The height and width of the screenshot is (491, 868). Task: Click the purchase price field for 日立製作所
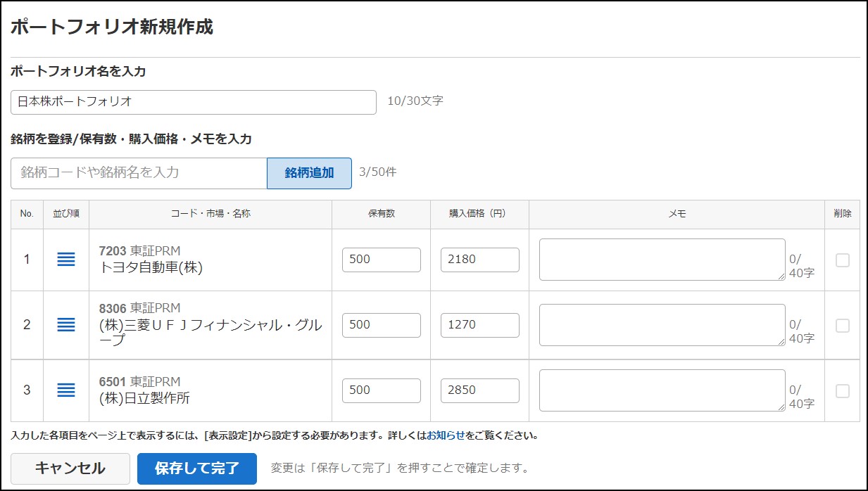tap(479, 390)
